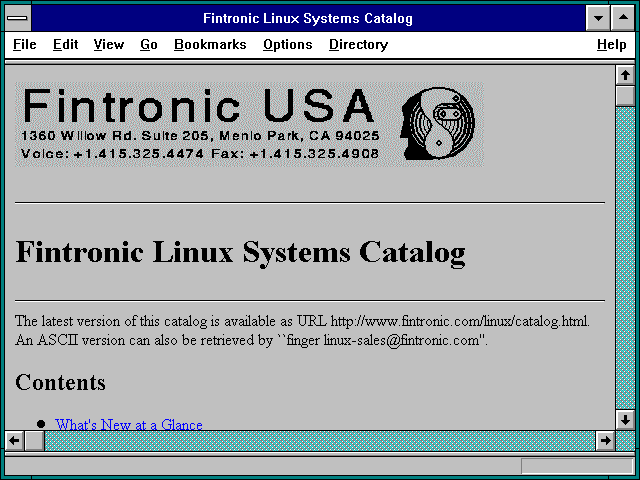Click the horizontal scrollbar track right of the thumb
640x480 pixels.
[x=320, y=440]
